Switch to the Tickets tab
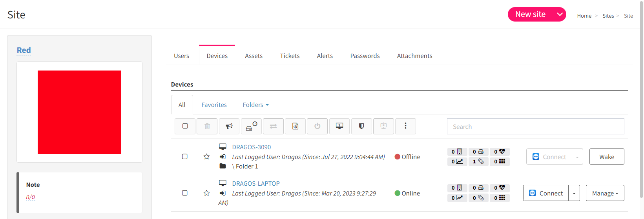644x219 pixels. point(290,56)
